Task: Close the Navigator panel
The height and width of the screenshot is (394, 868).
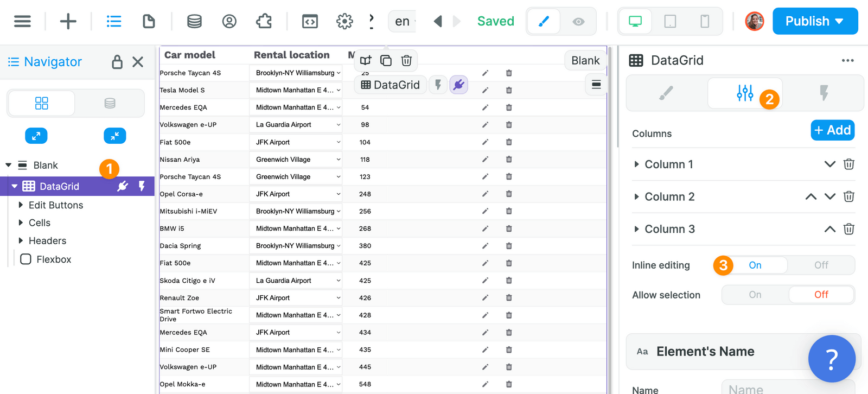Action: click(138, 62)
